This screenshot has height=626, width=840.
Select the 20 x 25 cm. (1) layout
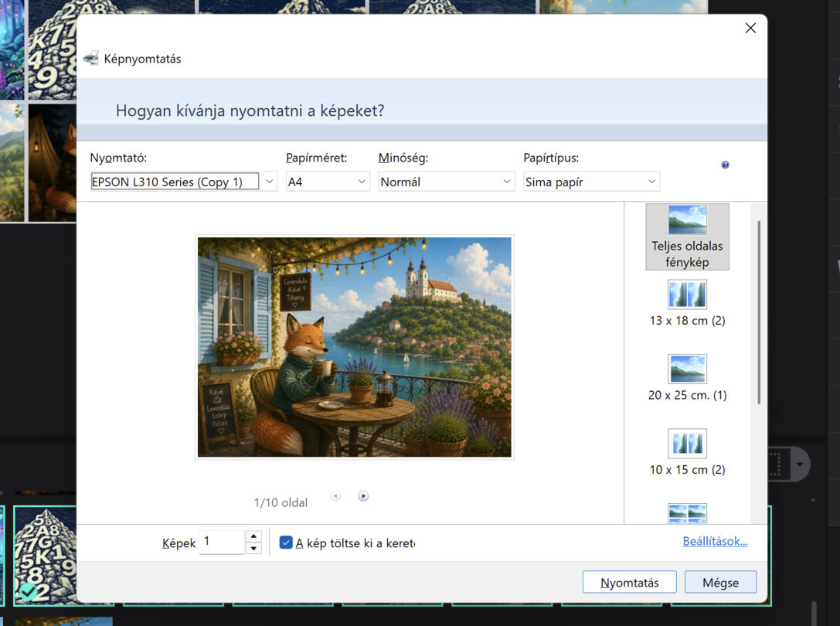tap(687, 378)
